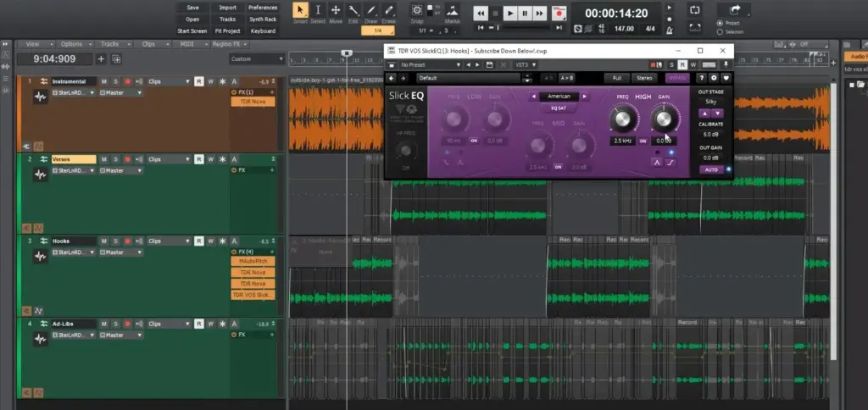Open VST3 dropdown in plugin header
868x410 pixels.
[x=526, y=64]
